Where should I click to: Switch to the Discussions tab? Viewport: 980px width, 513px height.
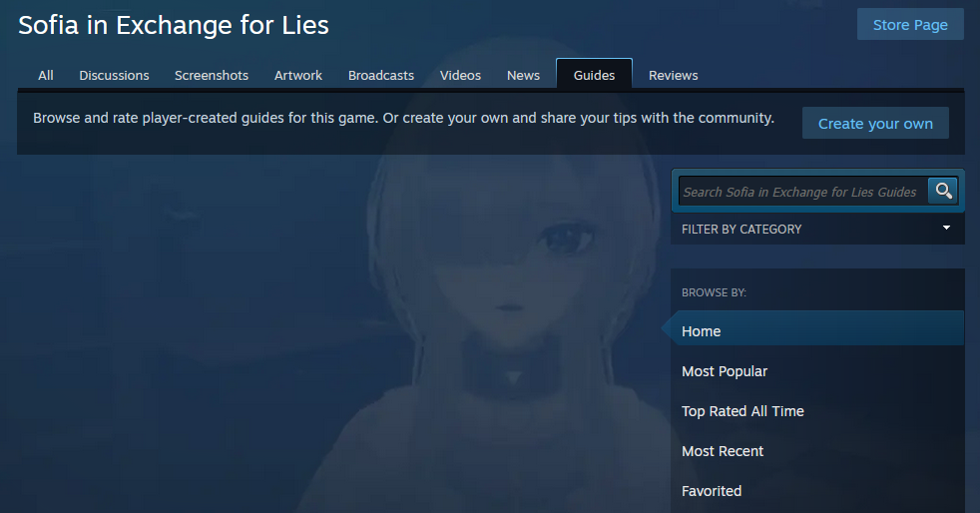click(x=114, y=75)
